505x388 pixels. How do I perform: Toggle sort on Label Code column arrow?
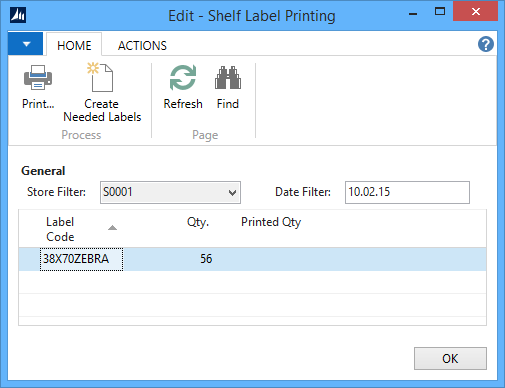(x=112, y=228)
